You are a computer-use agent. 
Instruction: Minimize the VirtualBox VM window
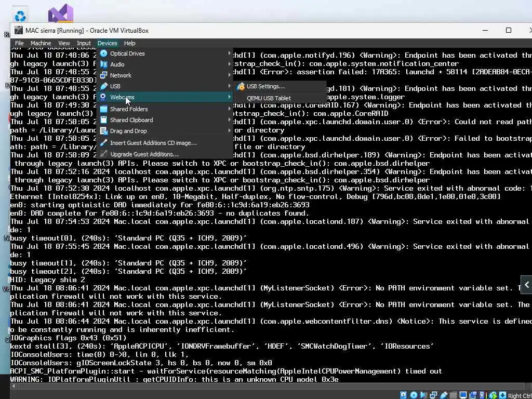point(486,31)
